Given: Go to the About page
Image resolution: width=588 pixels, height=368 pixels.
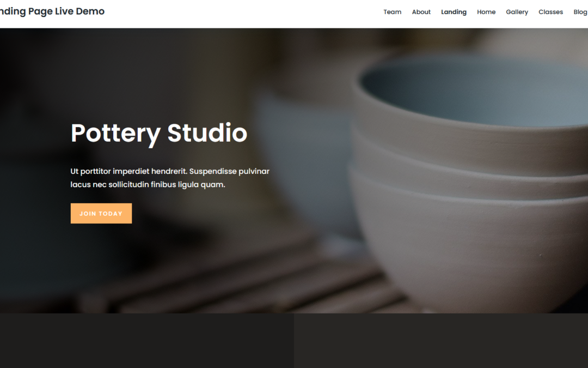Looking at the screenshot, I should (421, 12).
